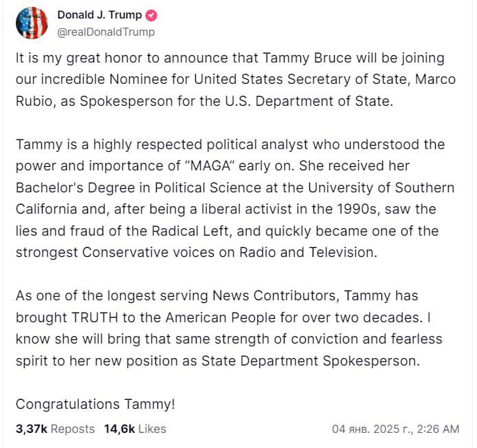View the 3,37k Reposts list
Screen dimensions: 477x448
(x=55, y=429)
